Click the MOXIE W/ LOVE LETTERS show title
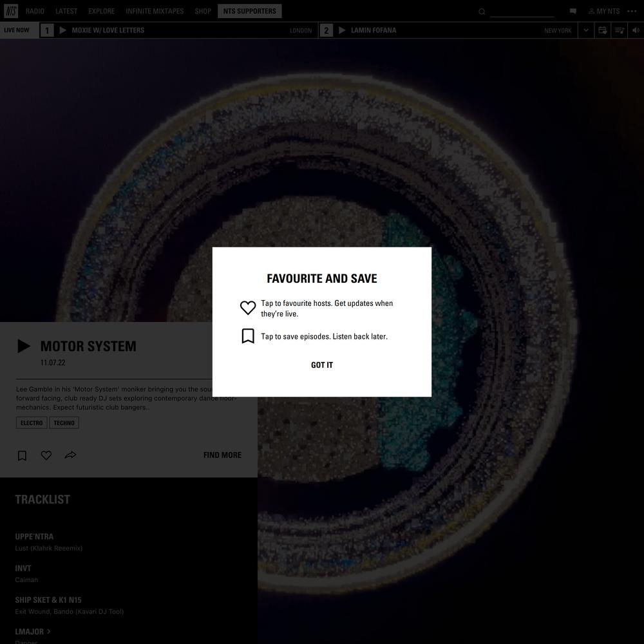Screen dimensions: 644x644 point(108,30)
